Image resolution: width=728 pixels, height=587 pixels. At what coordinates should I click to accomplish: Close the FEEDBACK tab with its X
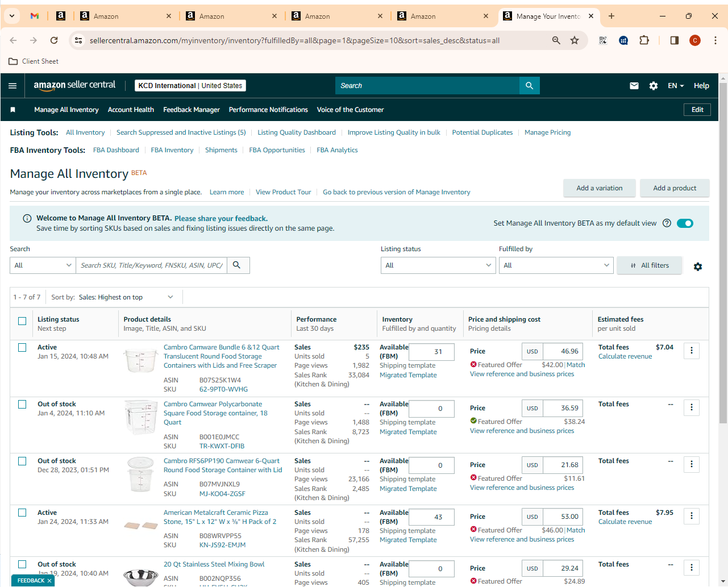[x=49, y=581]
